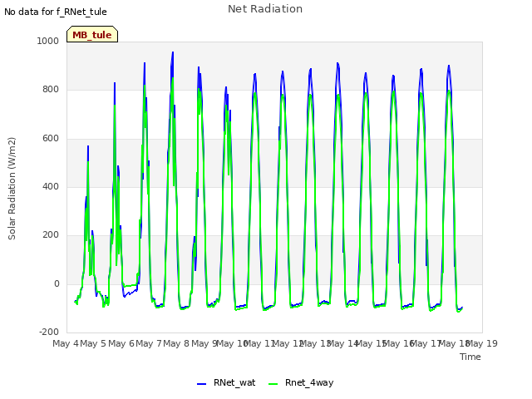
Task: Click the 200 y-axis tick label
Action: [51, 234]
